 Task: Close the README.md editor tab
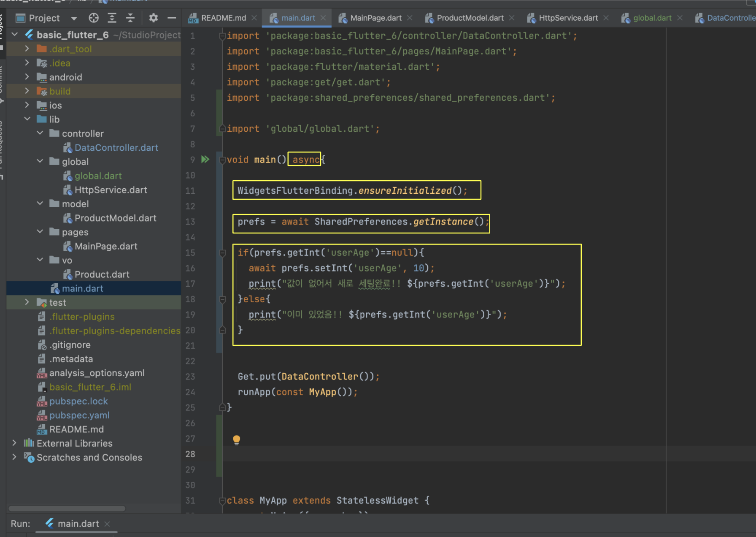coord(254,18)
